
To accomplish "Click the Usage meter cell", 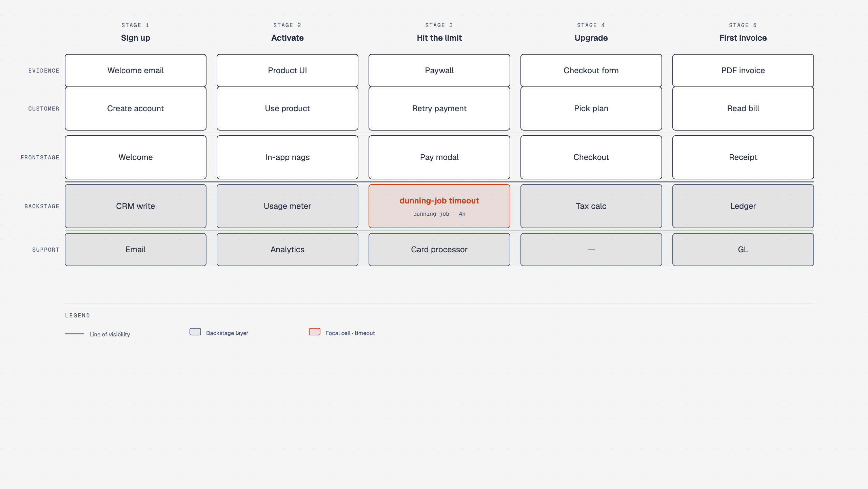I will tap(288, 206).
